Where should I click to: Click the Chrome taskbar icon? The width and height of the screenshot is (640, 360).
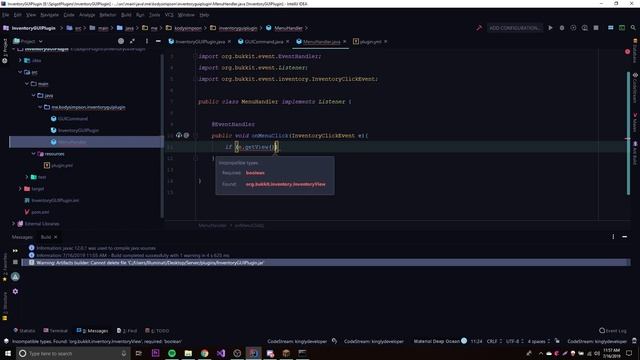pyautogui.click(x=204, y=353)
